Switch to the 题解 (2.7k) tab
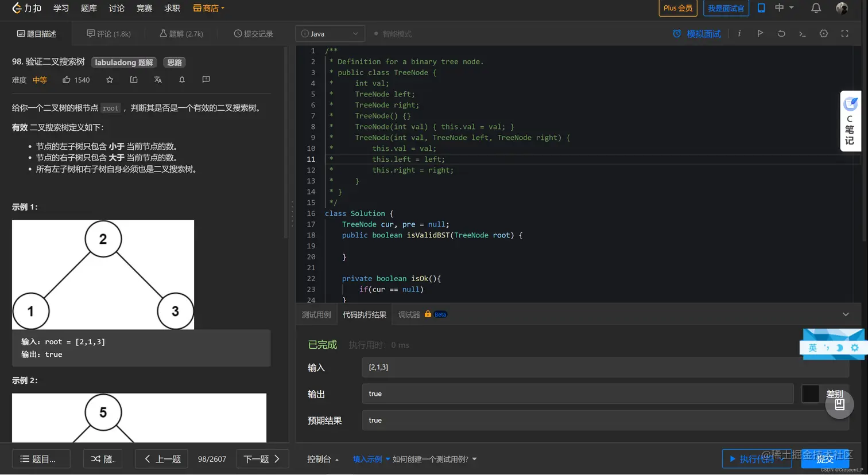This screenshot has width=868, height=475. click(181, 34)
